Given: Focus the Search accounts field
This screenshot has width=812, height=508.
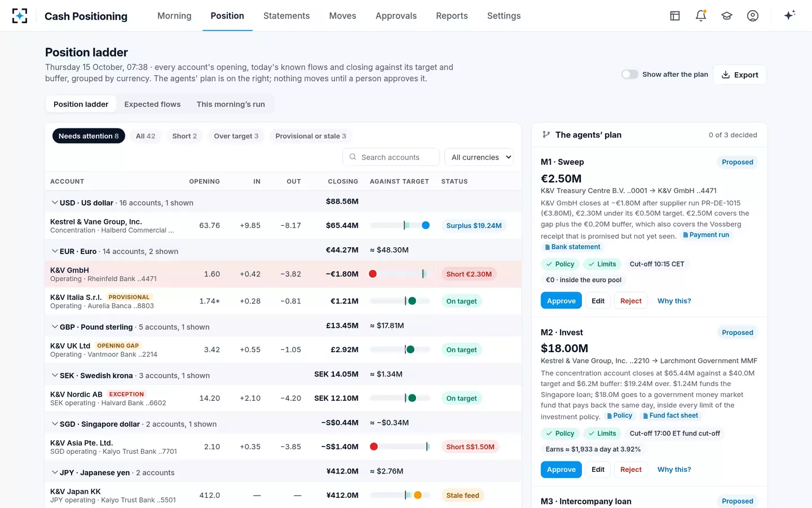Looking at the screenshot, I should pos(391,157).
